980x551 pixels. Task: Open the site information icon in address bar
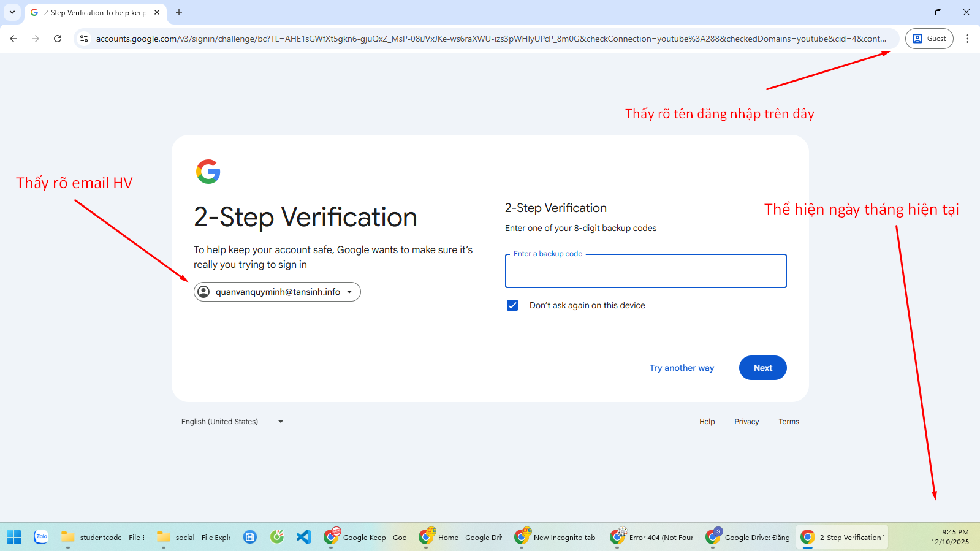pos(84,39)
